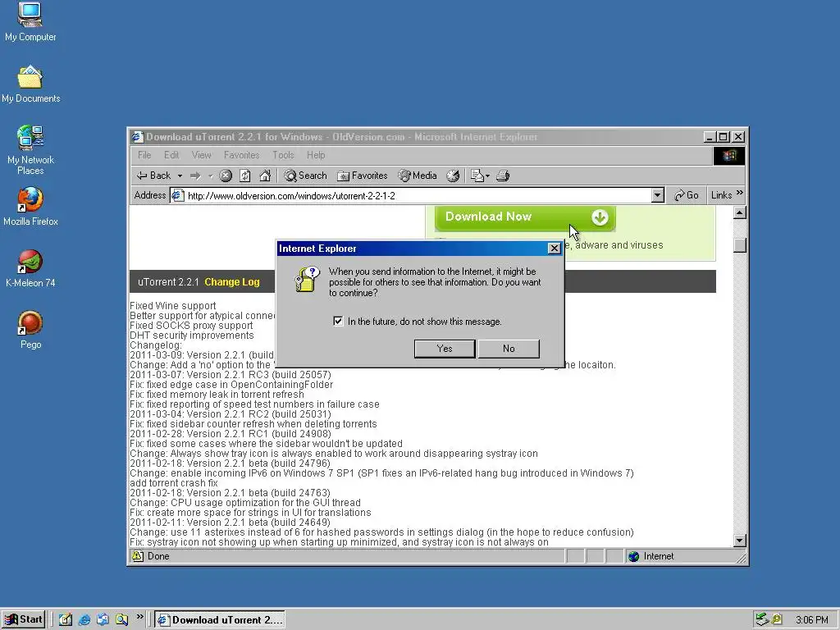Click the Done status warning icon

(x=138, y=557)
